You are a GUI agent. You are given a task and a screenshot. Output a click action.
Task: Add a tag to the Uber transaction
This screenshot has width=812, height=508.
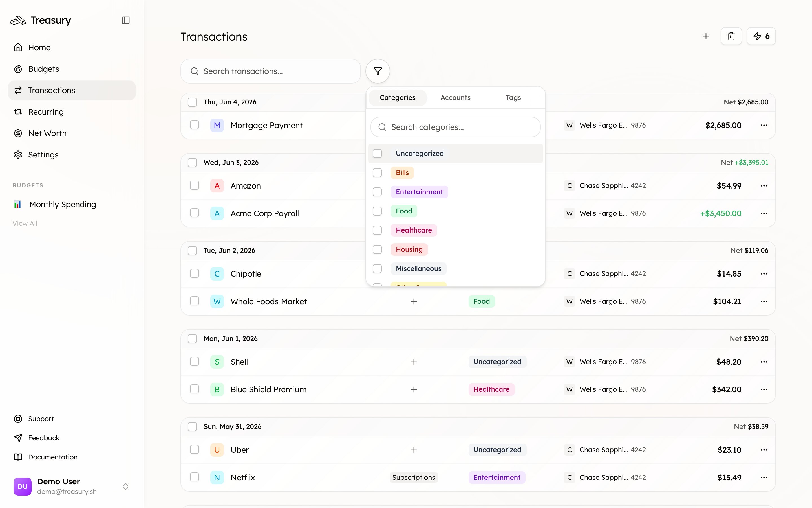414,450
